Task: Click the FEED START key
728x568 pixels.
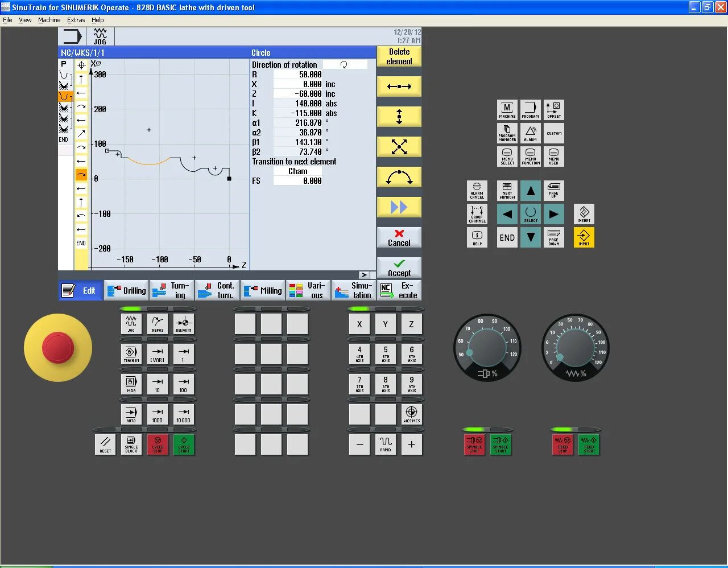Action: point(589,444)
